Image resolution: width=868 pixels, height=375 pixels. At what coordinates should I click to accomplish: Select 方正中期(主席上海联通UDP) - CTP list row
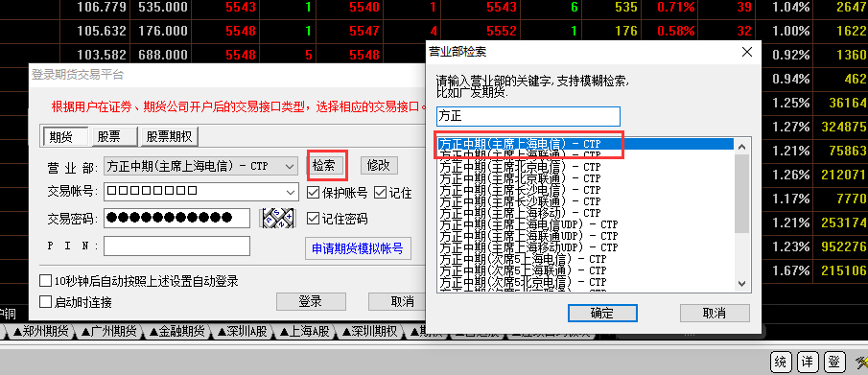(586, 236)
